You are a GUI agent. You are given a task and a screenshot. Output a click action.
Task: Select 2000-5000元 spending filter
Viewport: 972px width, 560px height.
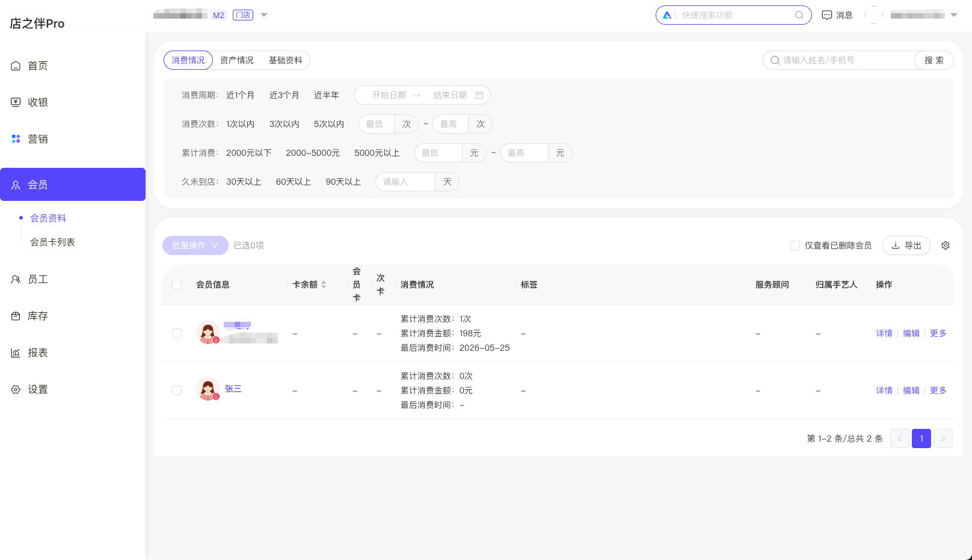(313, 153)
